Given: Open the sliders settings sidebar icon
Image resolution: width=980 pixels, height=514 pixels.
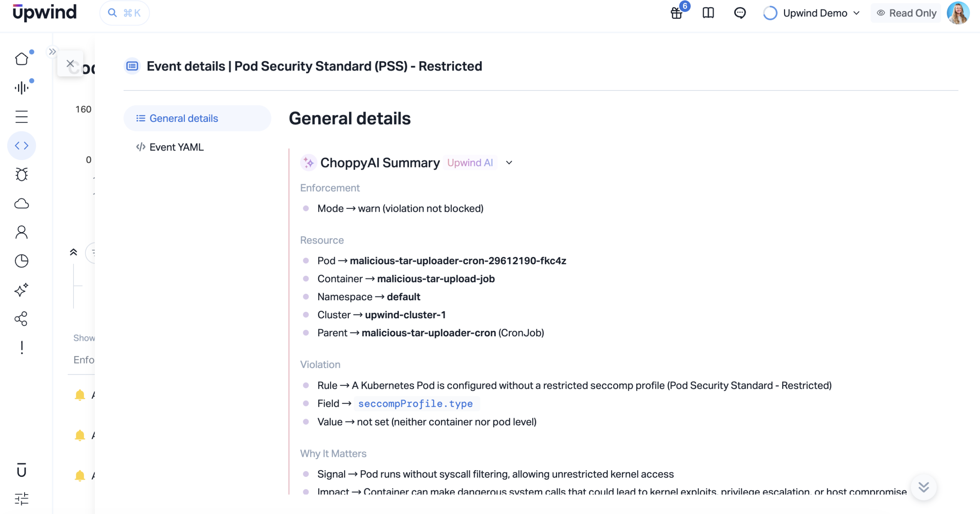Looking at the screenshot, I should tap(21, 499).
